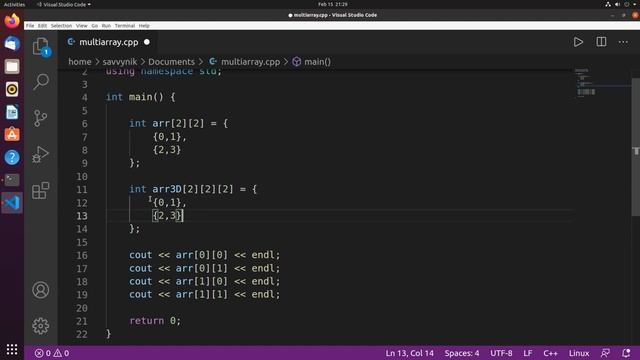Open the Go menu
This screenshot has height=360, width=640.
click(95, 26)
